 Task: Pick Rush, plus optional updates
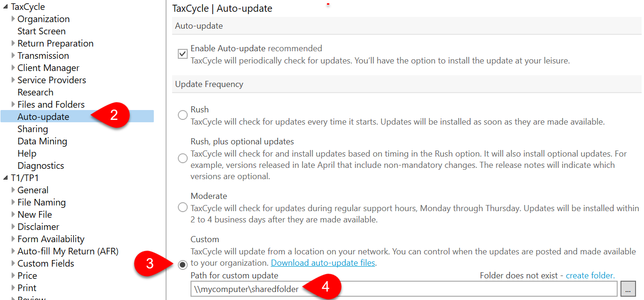[x=183, y=158]
